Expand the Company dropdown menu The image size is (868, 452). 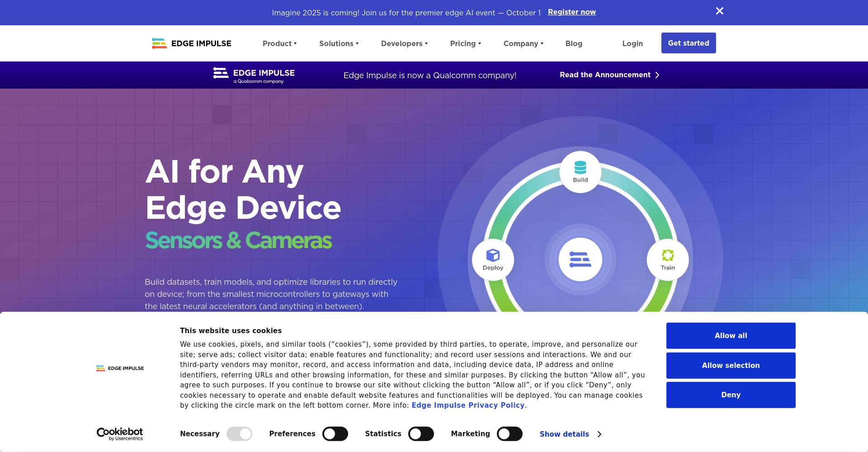click(523, 43)
